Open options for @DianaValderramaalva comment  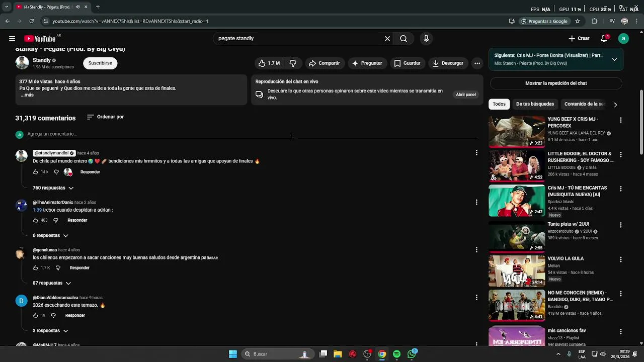click(x=476, y=298)
